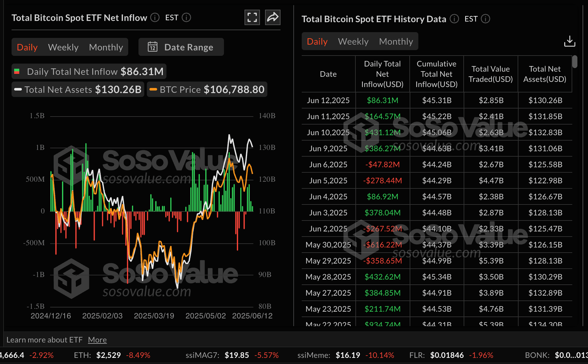Click the 2025/03/19 date label on chart axis
The width and height of the screenshot is (588, 364).
[x=154, y=316]
